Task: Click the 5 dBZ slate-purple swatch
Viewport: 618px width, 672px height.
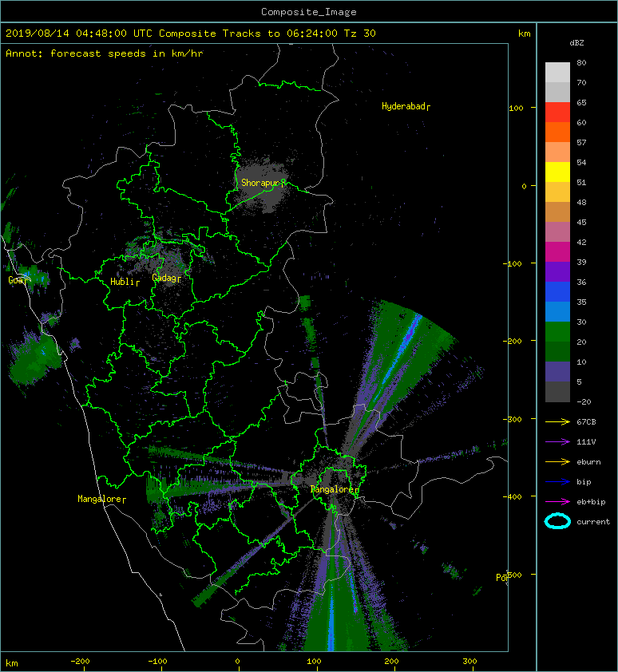Action: tap(557, 372)
